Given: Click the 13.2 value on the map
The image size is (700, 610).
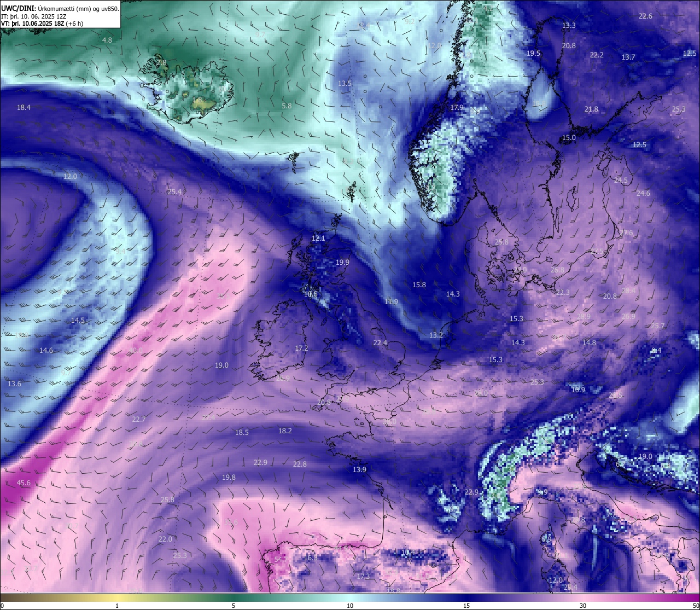Looking at the screenshot, I should pos(436,335).
